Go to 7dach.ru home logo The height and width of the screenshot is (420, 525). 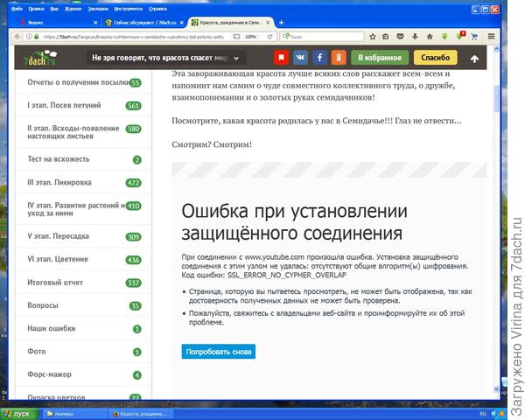(x=40, y=58)
